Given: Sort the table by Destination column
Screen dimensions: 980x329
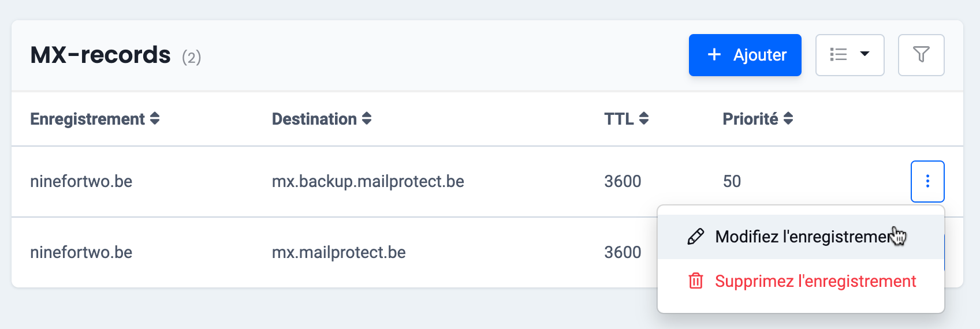Looking at the screenshot, I should pos(321,119).
